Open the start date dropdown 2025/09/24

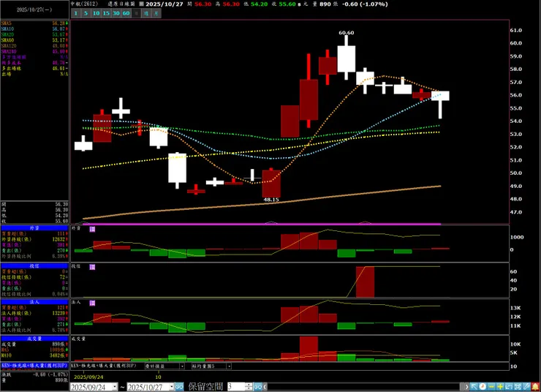click(x=115, y=387)
